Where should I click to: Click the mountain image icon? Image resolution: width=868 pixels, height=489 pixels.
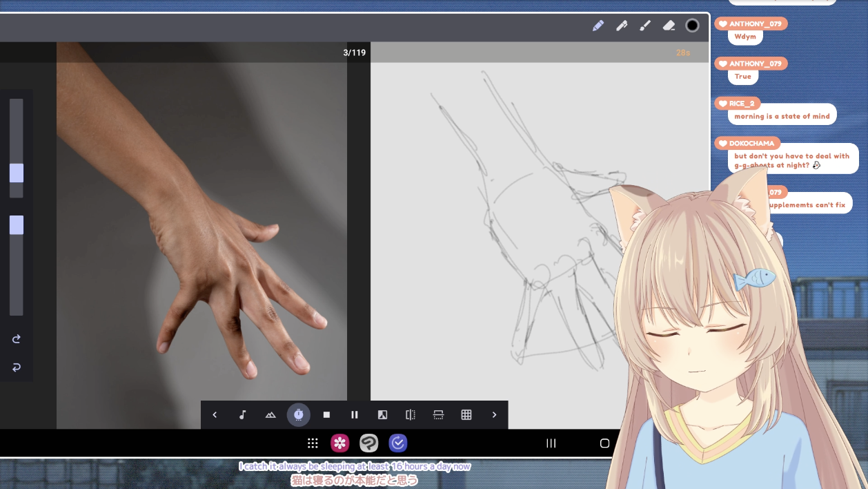click(x=270, y=415)
